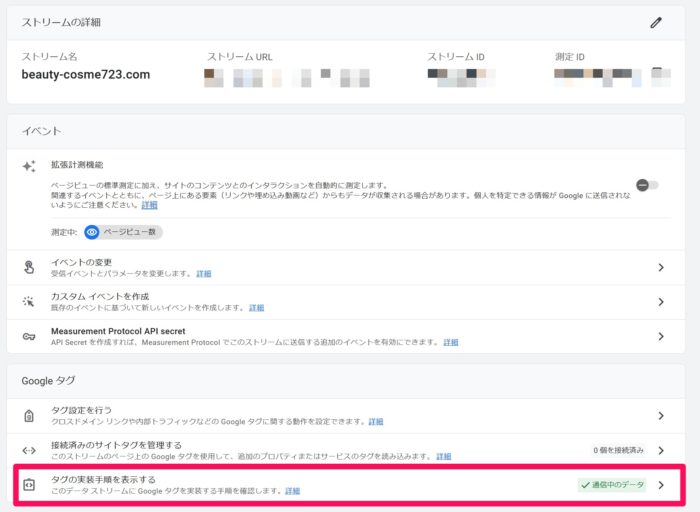Click the 測定中: label

coord(64,232)
